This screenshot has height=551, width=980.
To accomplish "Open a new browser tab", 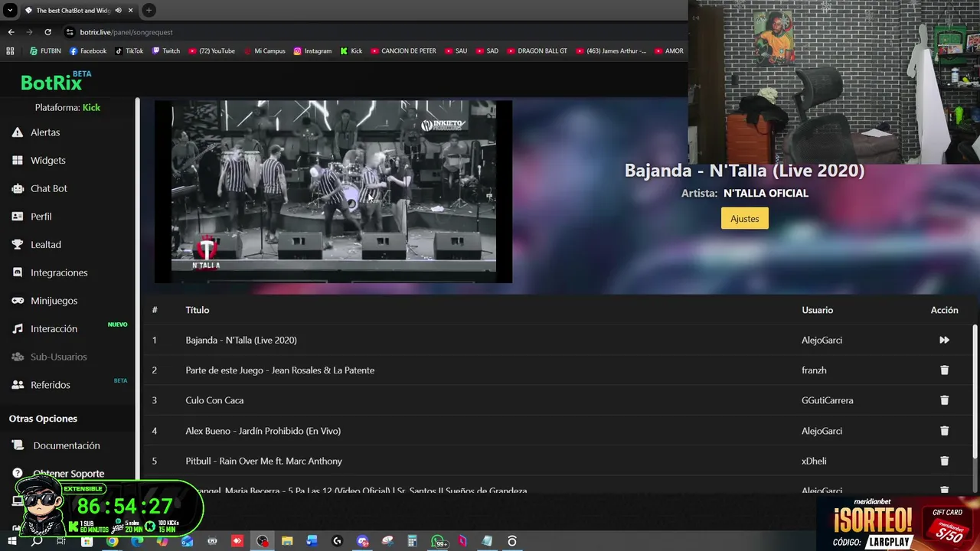I will coord(149,11).
